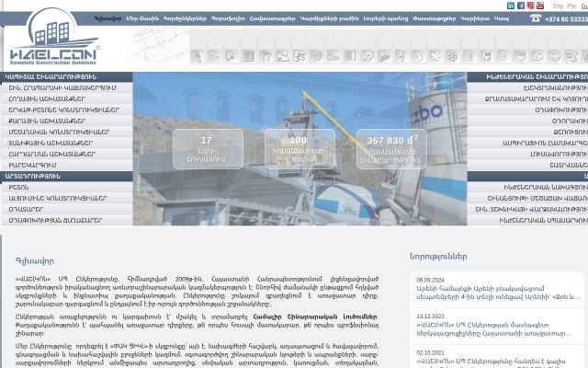Viewport: 588px width, 368px height.
Task: Click the telephone icon beside the phone number
Action: pyautogui.click(x=536, y=18)
